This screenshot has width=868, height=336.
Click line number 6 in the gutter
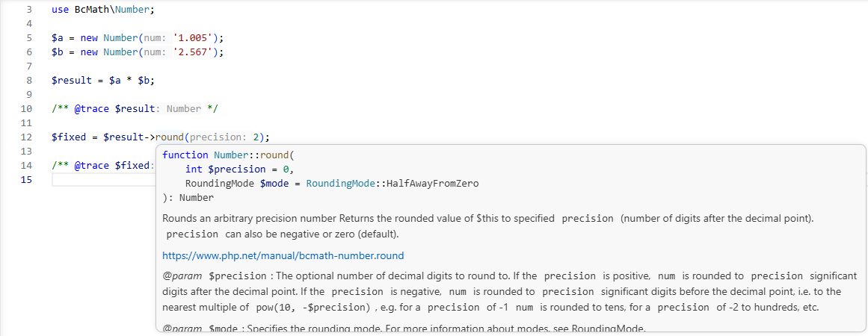29,52
